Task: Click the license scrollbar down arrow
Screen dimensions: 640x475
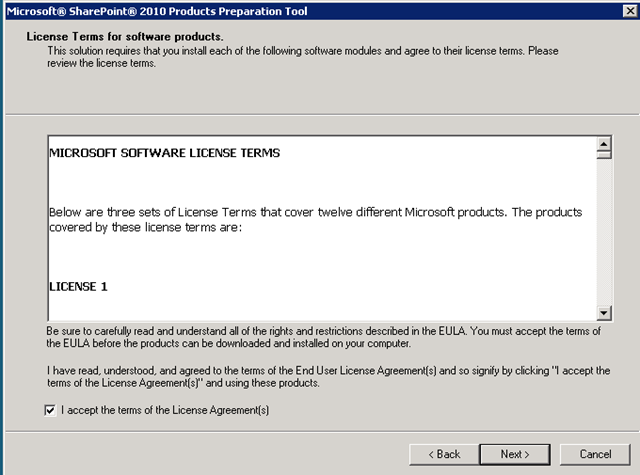Action: point(603,312)
